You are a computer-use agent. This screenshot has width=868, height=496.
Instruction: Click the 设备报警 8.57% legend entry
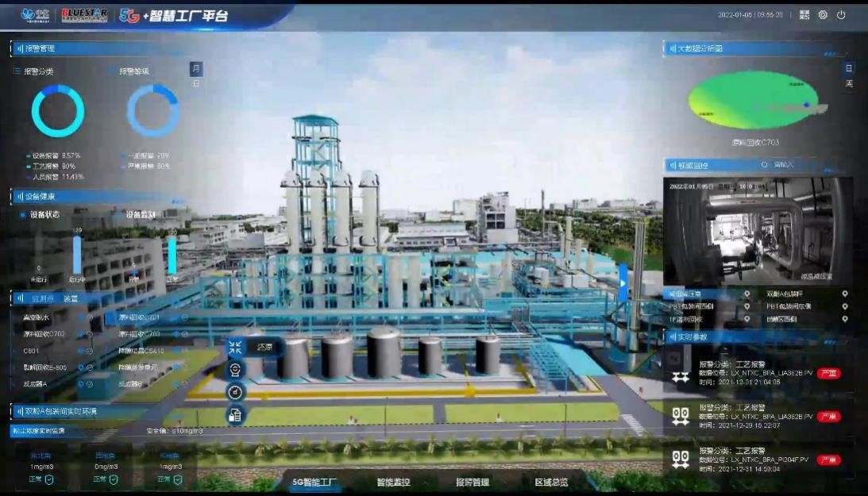53,156
